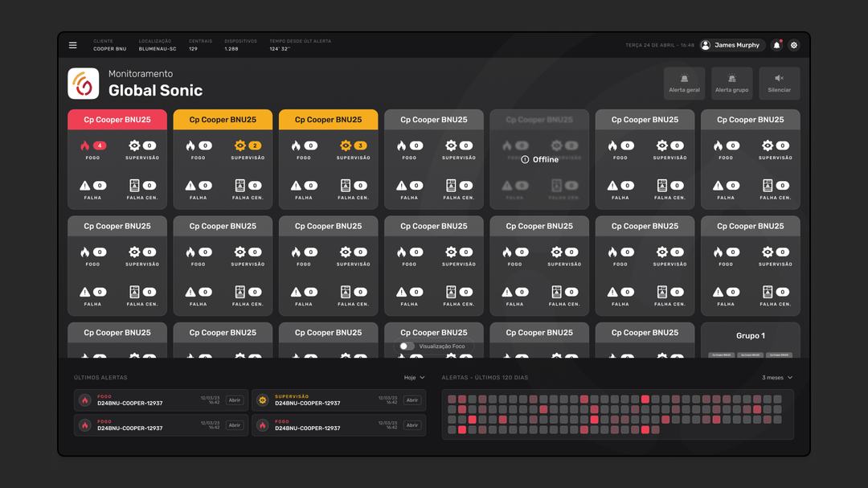Click Abrir on top-left Fogo alert
Screen dimensions: 868x488
coord(235,400)
